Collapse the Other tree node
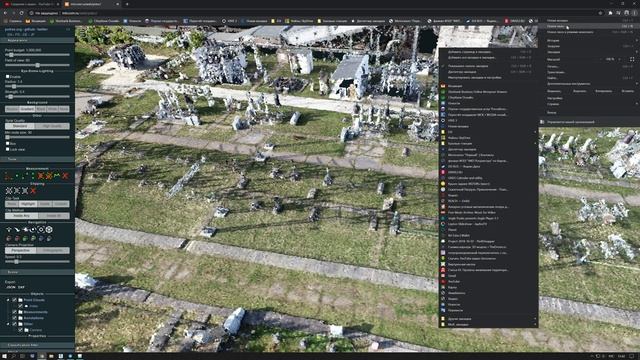This screenshot has width=640, height=360. [x=8, y=324]
